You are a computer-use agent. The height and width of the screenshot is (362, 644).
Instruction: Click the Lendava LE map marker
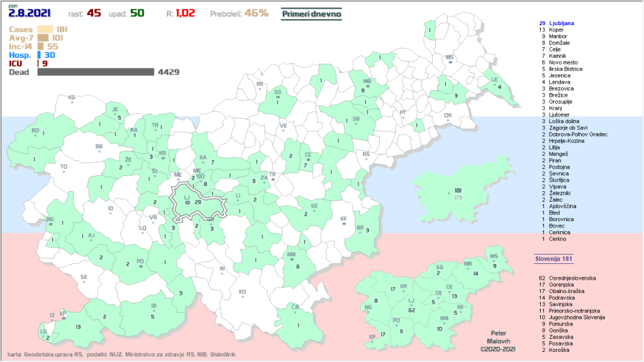tap(494, 82)
